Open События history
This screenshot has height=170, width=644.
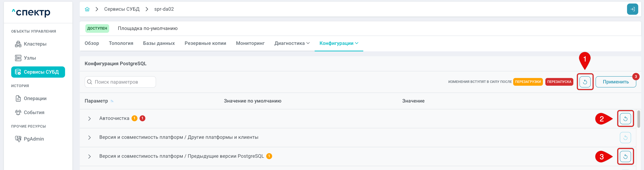(x=30, y=113)
